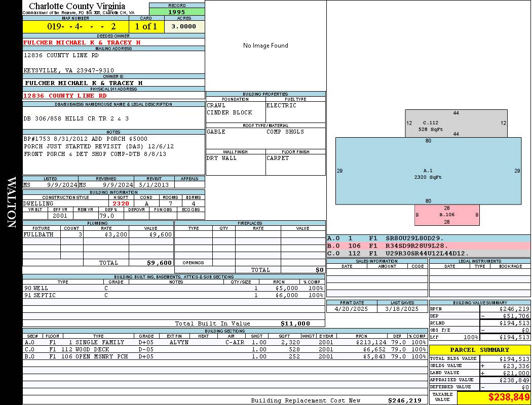Click the pink B.106 sketch section
532x405 pixels.
tap(447, 215)
